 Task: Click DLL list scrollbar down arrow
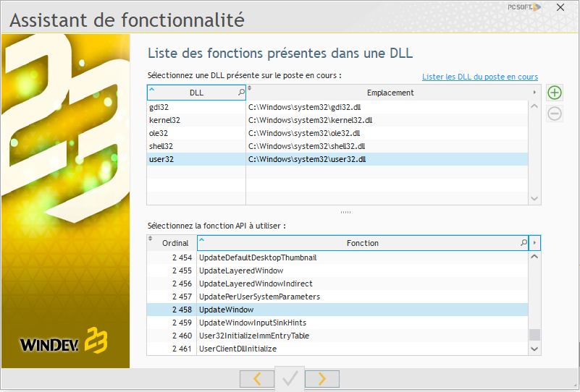click(534, 198)
